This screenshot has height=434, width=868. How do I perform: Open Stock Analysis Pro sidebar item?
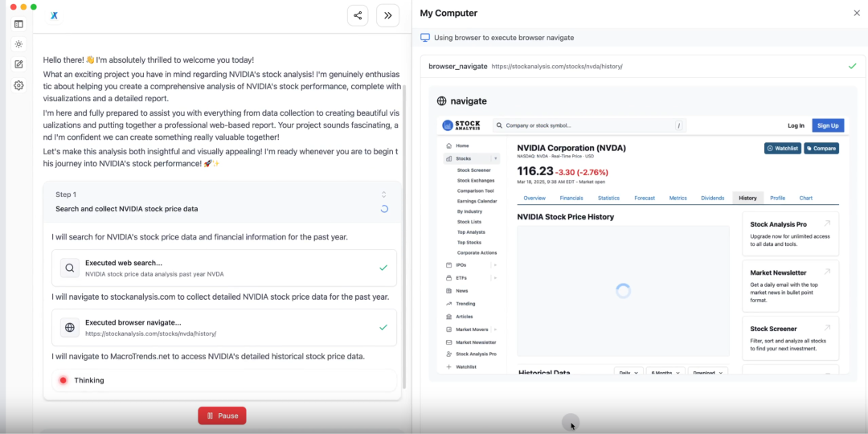pos(471,354)
